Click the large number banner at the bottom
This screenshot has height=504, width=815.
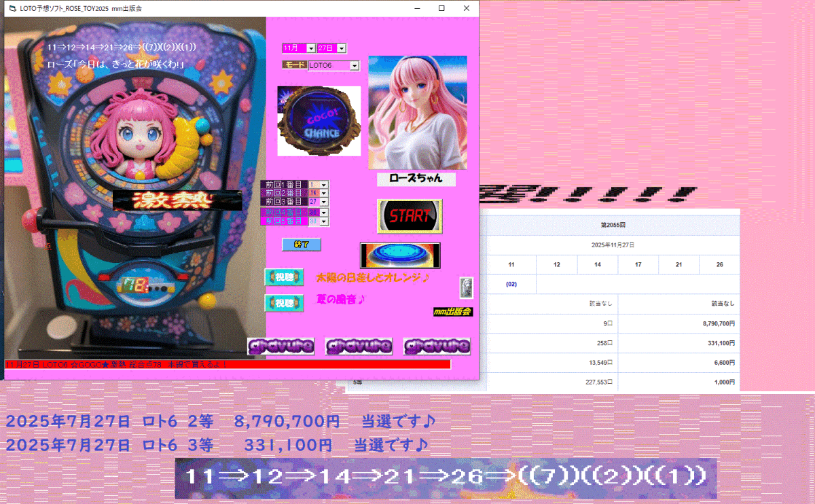446,478
